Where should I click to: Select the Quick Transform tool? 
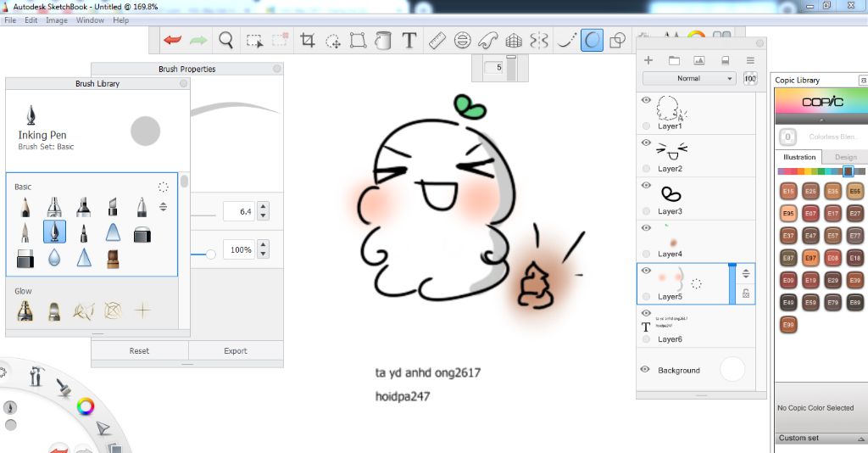coord(332,41)
